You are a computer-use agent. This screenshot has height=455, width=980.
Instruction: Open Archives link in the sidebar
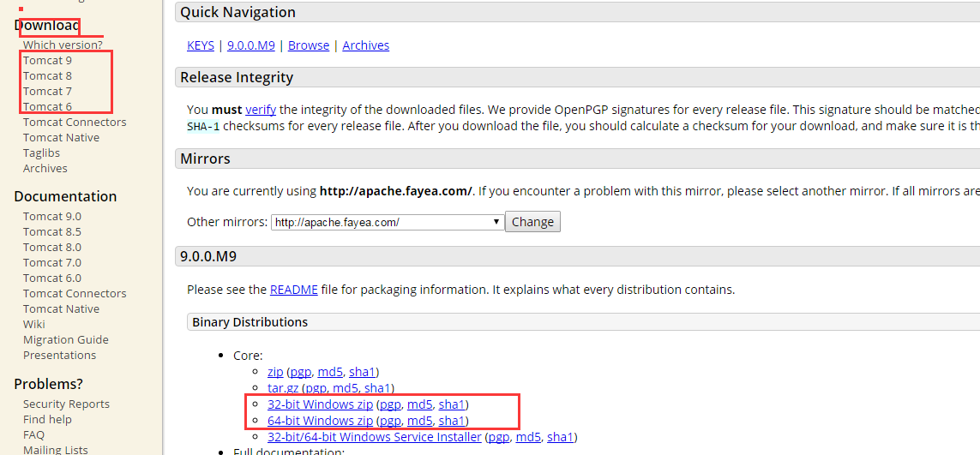pos(45,168)
